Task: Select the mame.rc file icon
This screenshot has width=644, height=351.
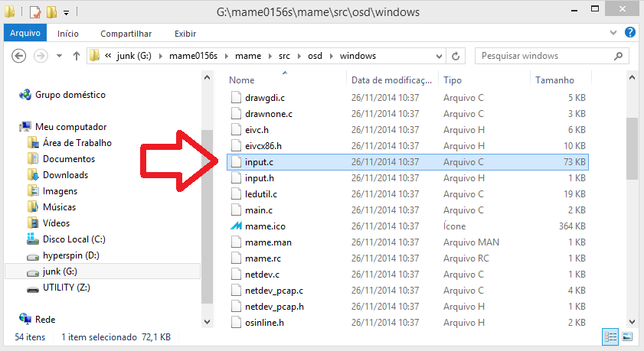Action: pyautogui.click(x=236, y=258)
